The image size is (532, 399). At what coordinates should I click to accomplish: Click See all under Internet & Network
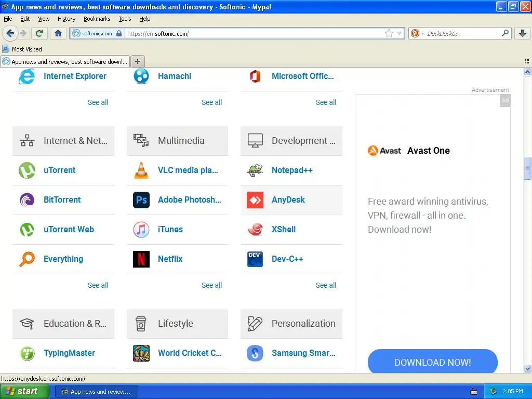pos(98,285)
